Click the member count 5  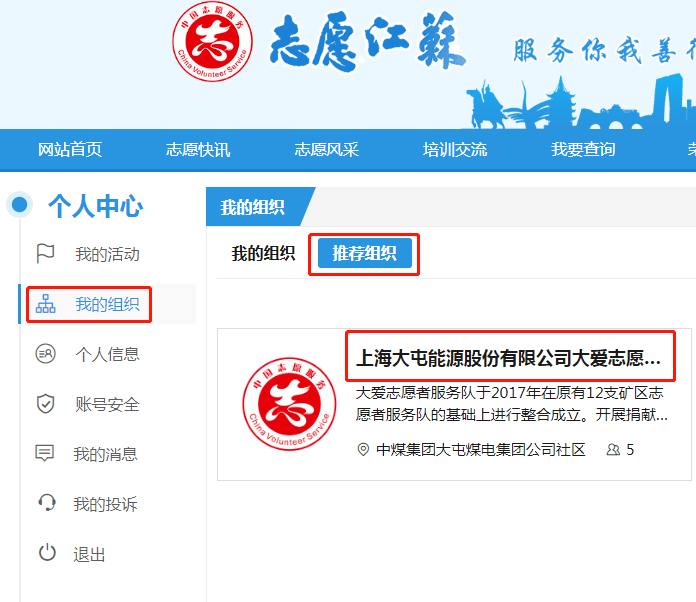click(x=630, y=450)
